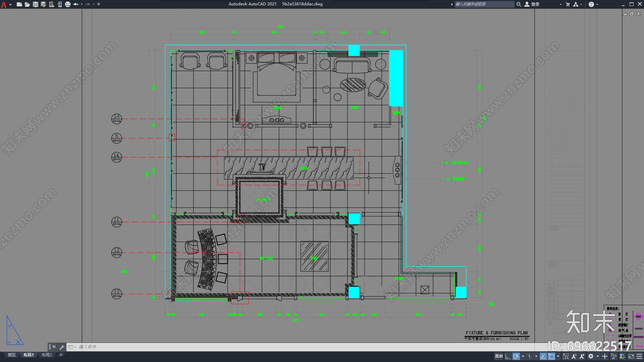Open the status bar customization menu icon
Screen dimensions: 644x362
(x=639, y=356)
